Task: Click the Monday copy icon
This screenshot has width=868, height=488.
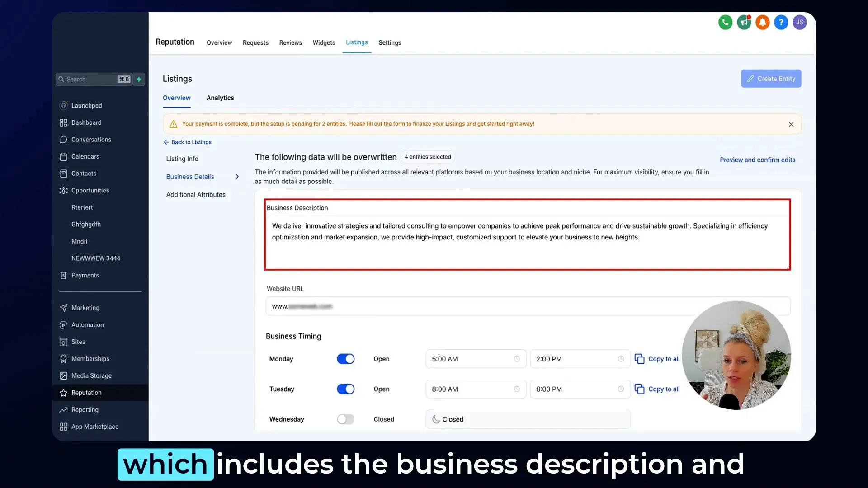Action: click(x=639, y=359)
